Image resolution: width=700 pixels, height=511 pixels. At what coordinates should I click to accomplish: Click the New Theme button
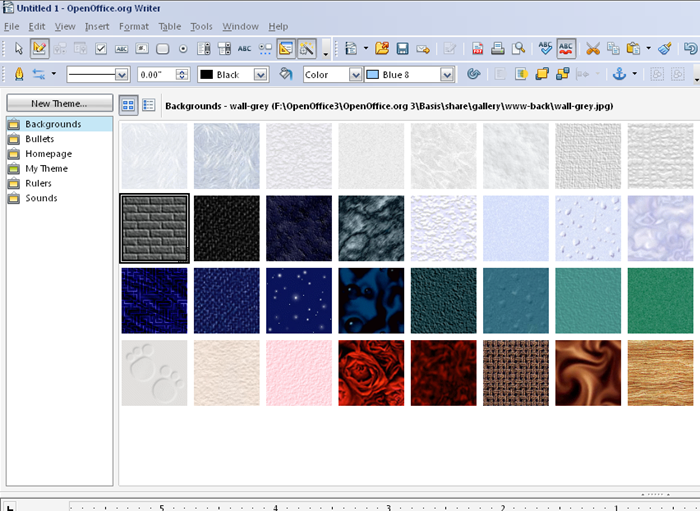[59, 103]
